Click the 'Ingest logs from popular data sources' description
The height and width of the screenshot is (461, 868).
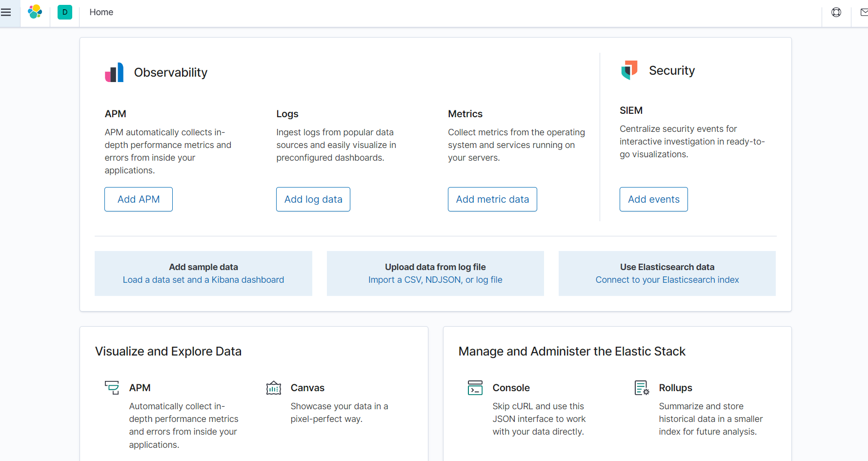point(336,145)
